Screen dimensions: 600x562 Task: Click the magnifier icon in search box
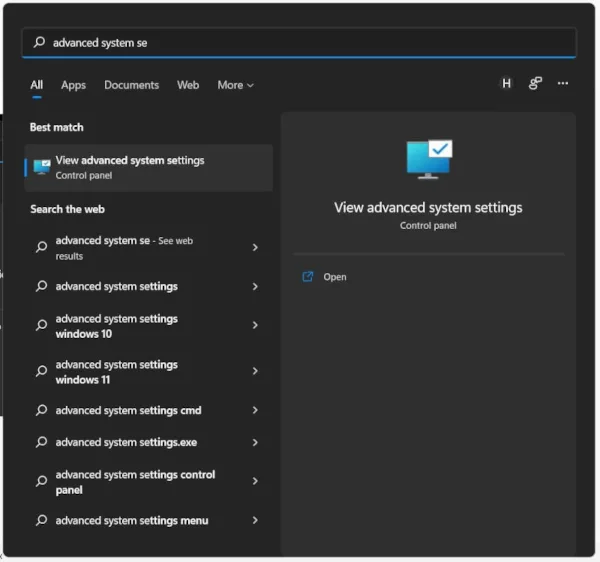39,42
